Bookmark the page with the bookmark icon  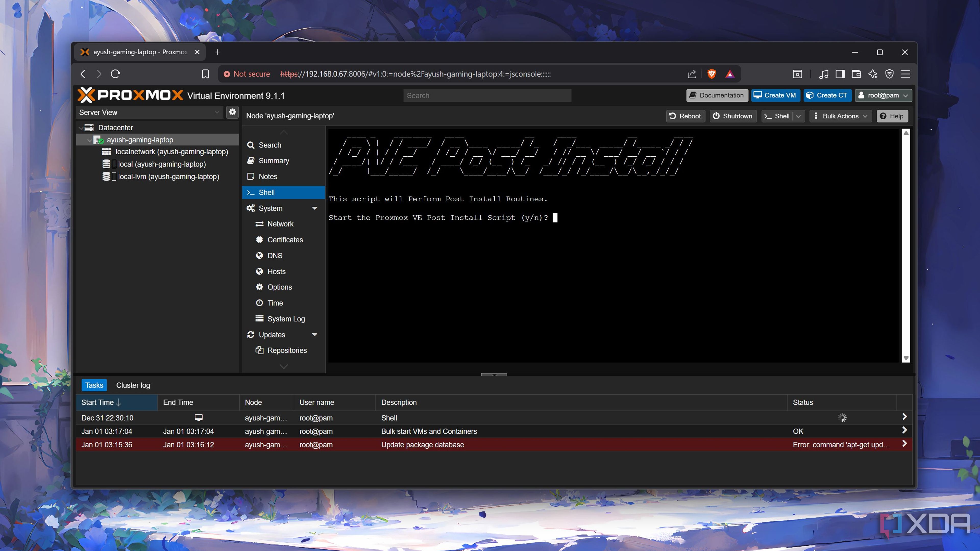click(205, 74)
